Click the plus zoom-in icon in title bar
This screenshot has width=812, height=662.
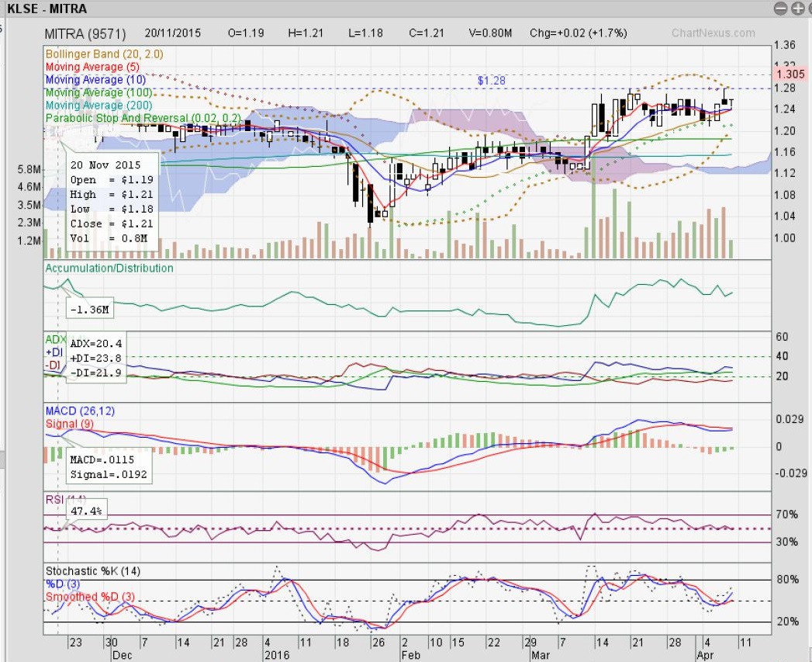[x=796, y=9]
